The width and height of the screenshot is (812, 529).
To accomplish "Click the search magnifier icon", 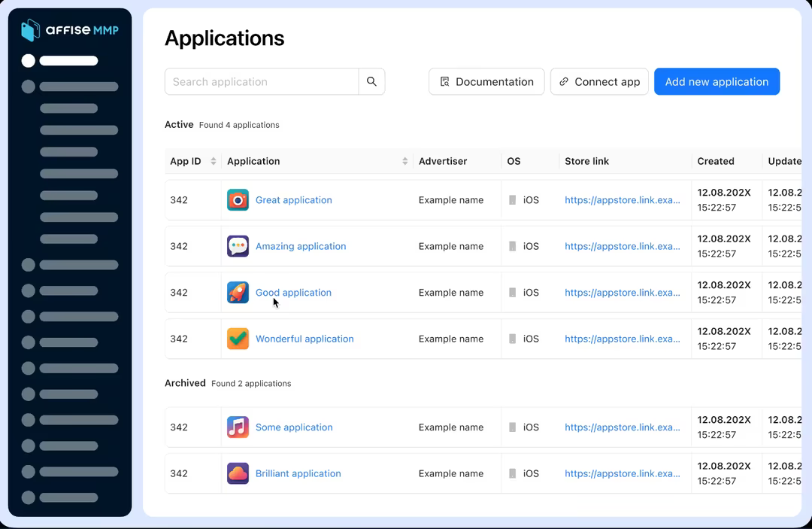I will pos(371,81).
